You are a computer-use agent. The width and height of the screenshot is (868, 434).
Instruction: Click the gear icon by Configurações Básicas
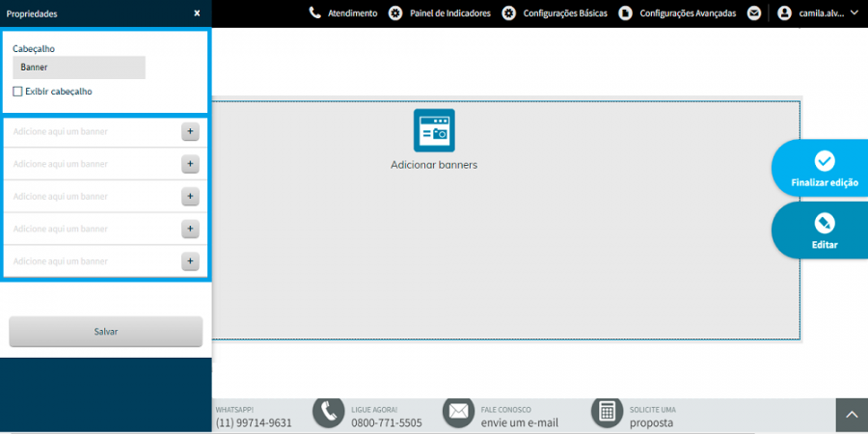(x=508, y=14)
